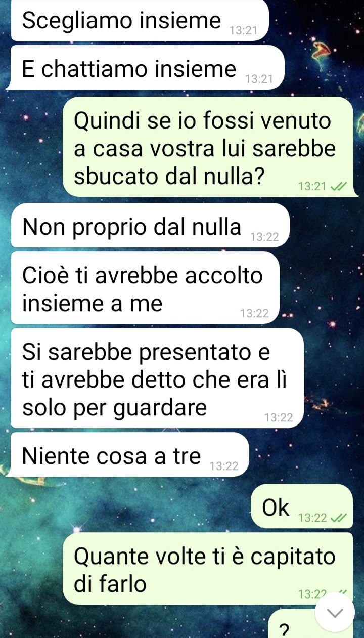Tap the timestamp on the 'di farlo' message

(x=313, y=594)
